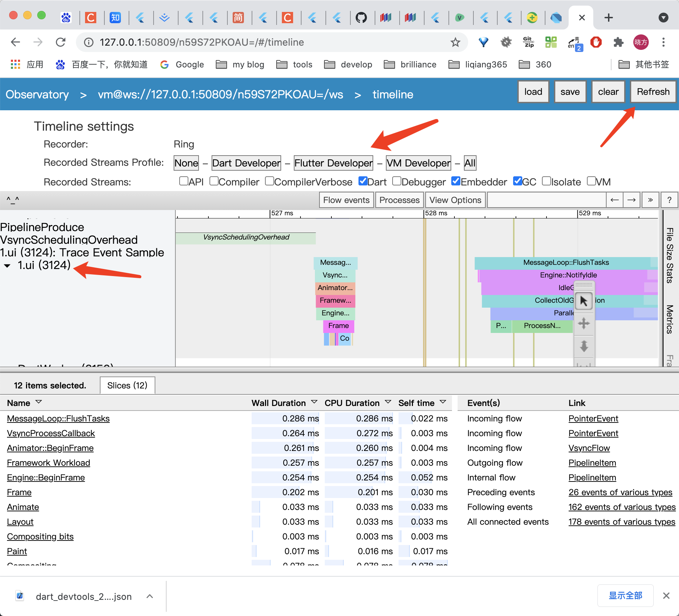Enable the API recorded stream checkbox
This screenshot has height=616, width=679.
click(x=182, y=182)
